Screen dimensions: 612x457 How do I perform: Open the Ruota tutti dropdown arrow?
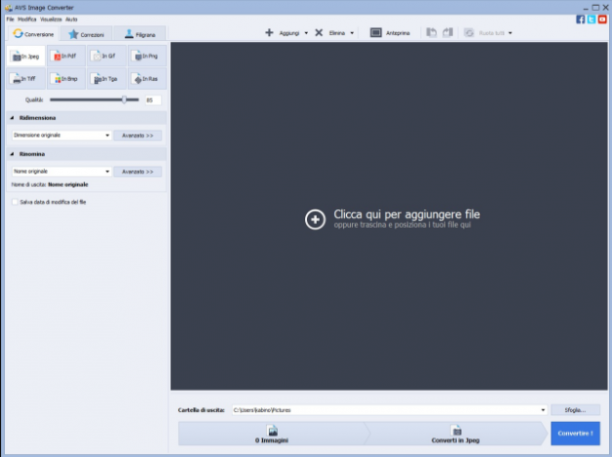[510, 33]
